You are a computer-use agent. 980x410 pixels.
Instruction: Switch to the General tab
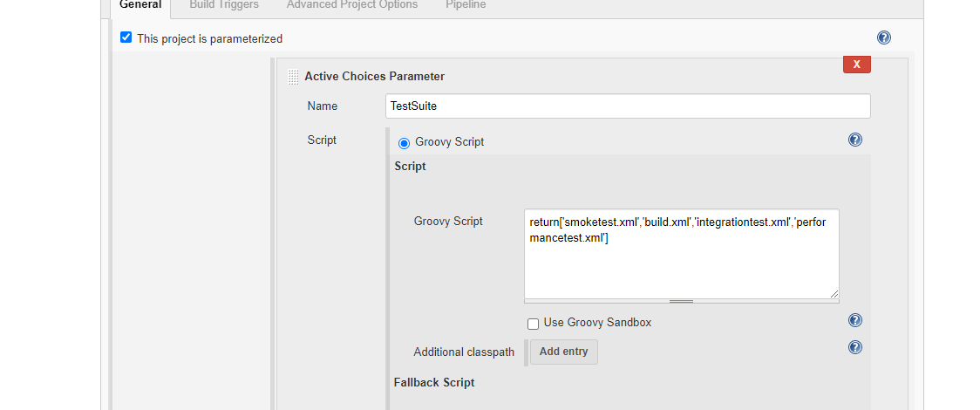pyautogui.click(x=140, y=5)
